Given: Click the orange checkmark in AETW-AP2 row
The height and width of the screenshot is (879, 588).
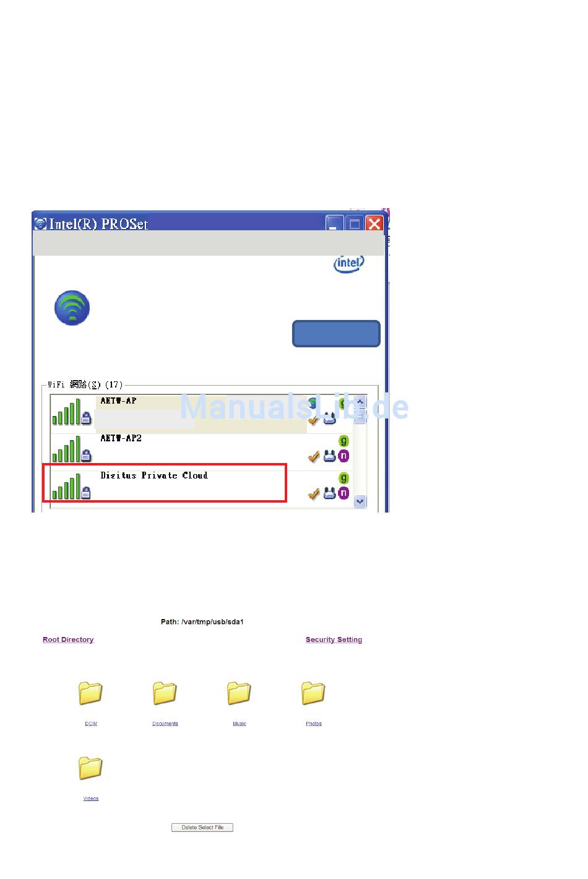Looking at the screenshot, I should [314, 457].
